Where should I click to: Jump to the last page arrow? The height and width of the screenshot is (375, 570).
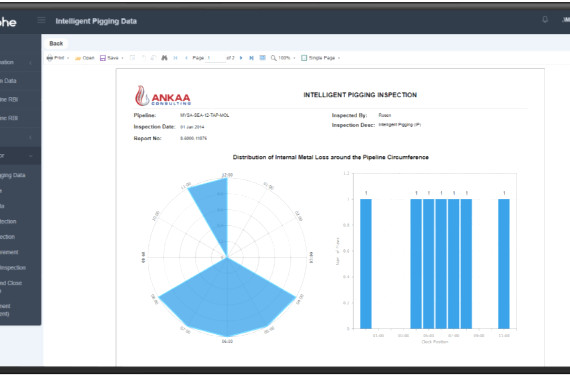[251, 58]
